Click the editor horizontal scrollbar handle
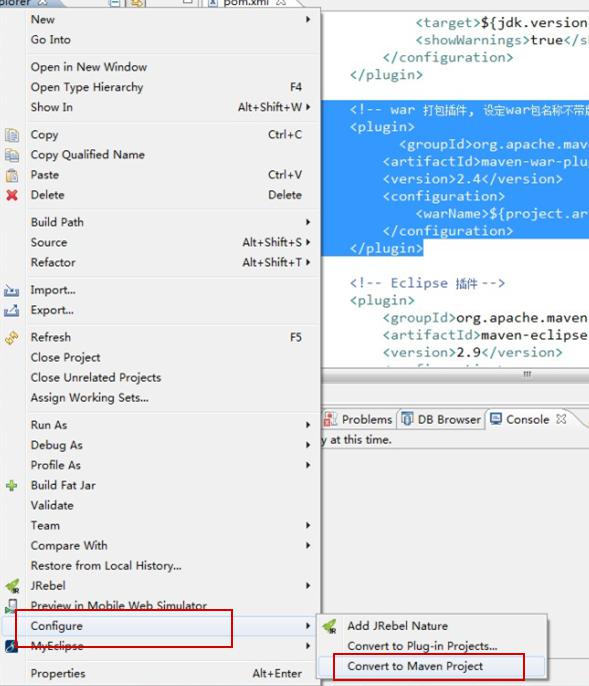 [x=527, y=374]
